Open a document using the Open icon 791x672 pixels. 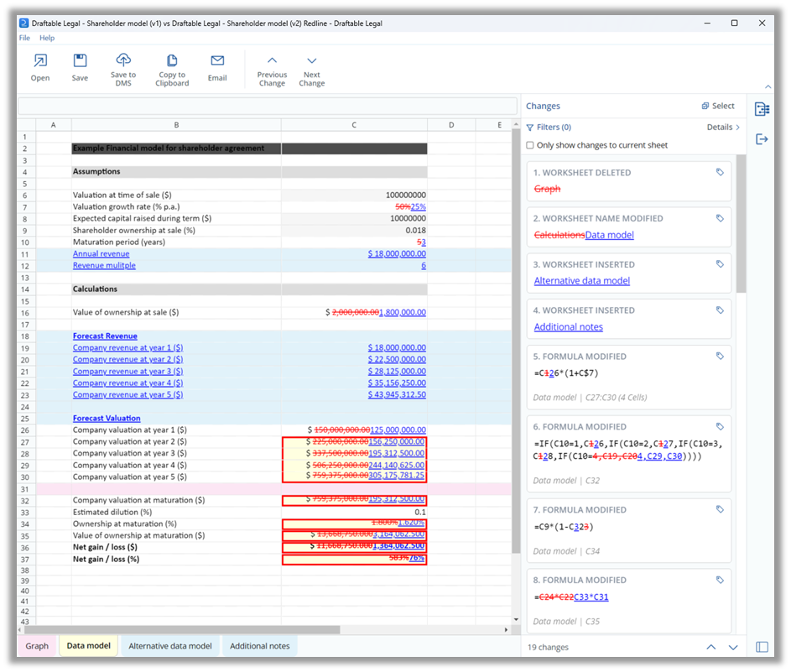click(39, 65)
